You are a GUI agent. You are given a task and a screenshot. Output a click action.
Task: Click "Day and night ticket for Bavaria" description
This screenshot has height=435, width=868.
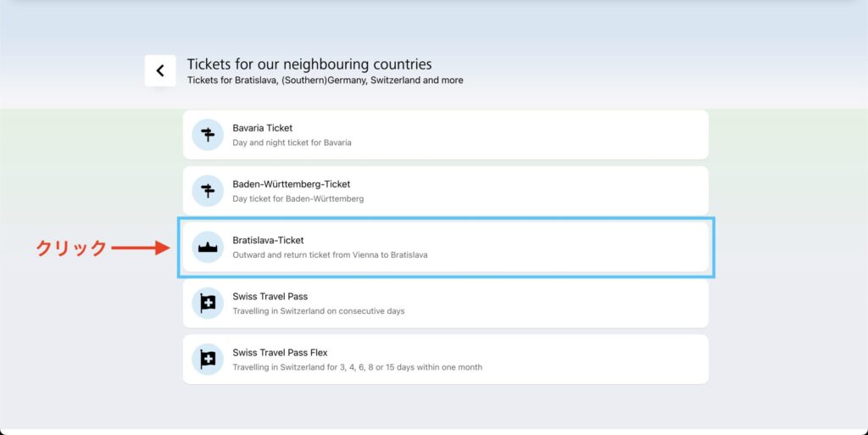(x=292, y=142)
